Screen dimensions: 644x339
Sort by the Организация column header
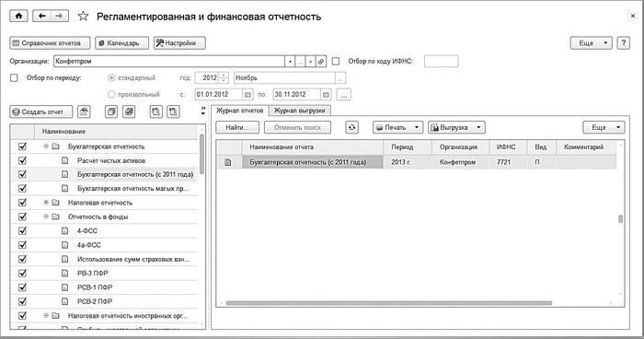(460, 146)
